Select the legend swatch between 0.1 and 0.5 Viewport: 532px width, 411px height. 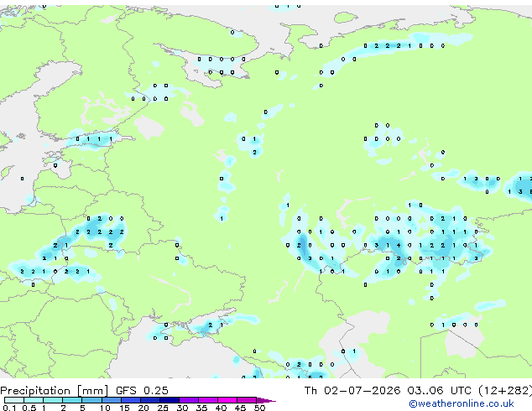14,400
